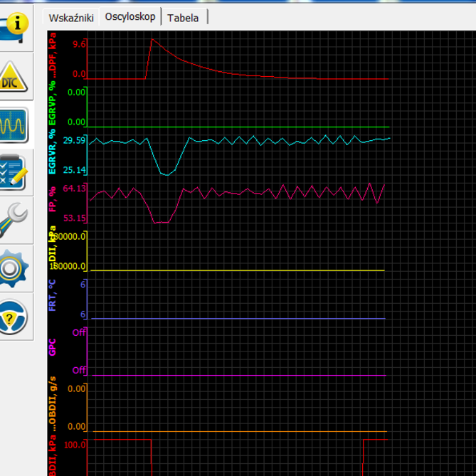476x476 pixels.
Task: Switch to the Wskaźniki tab
Action: [71, 18]
